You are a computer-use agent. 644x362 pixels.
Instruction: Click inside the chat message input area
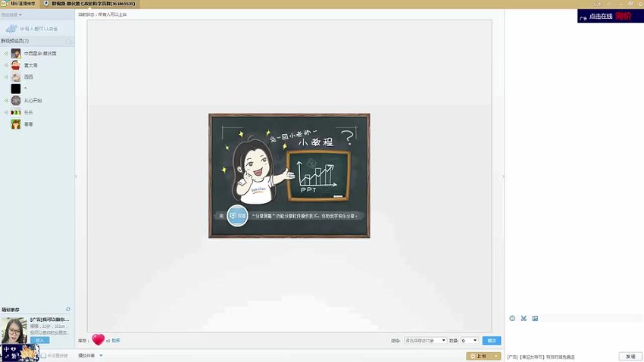574,336
